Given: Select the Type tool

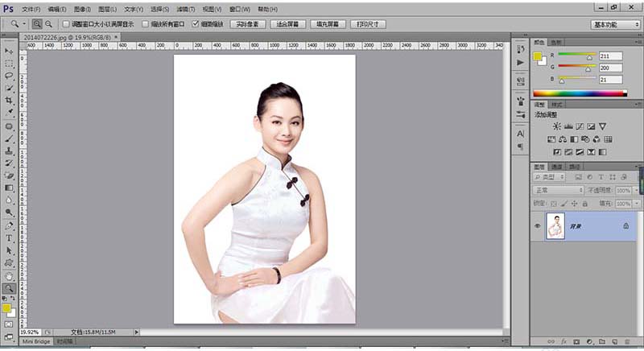Looking at the screenshot, I should tap(9, 238).
